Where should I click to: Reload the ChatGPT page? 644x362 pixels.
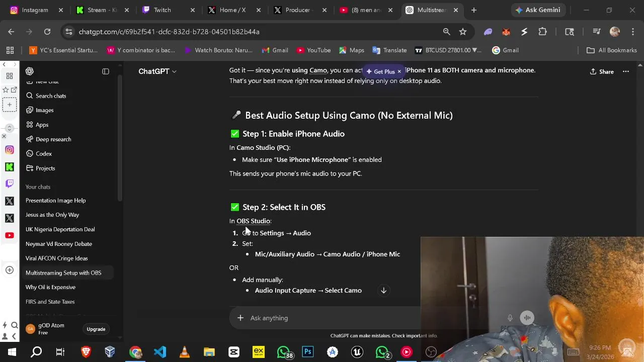(47, 32)
